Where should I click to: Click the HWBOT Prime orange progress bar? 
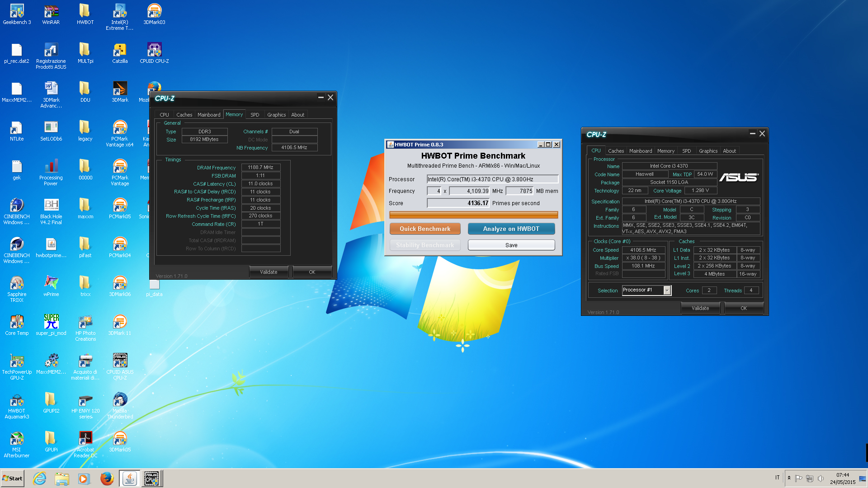click(x=473, y=215)
